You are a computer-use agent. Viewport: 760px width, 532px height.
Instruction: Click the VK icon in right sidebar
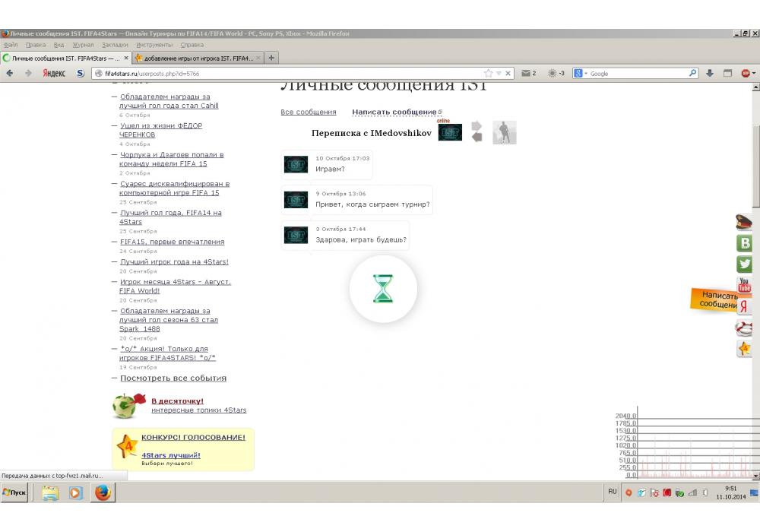click(x=745, y=243)
